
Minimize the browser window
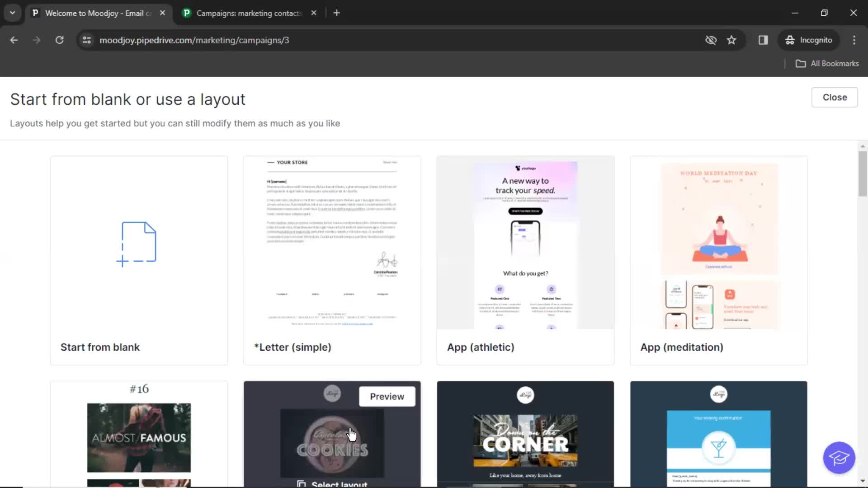(795, 13)
